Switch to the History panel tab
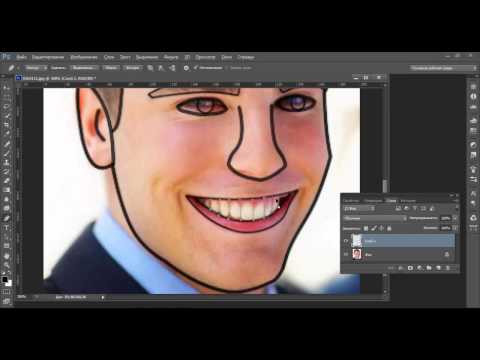The image size is (480, 360). pos(408,201)
